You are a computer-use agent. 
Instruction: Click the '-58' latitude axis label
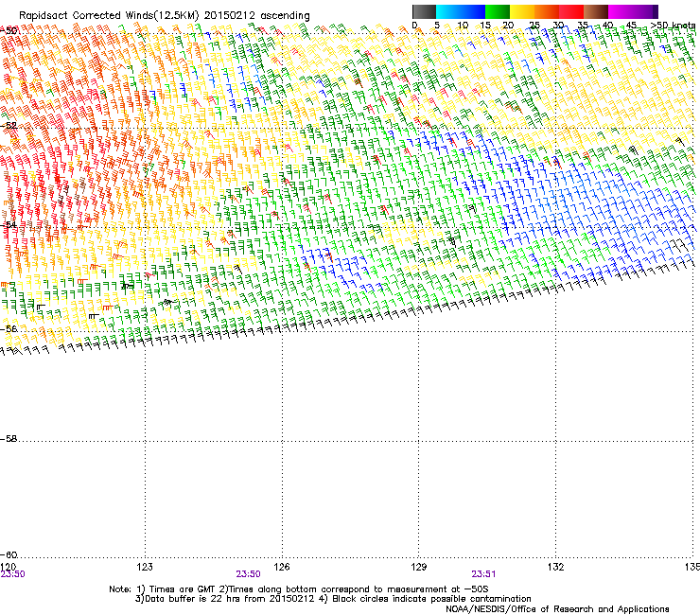[x=9, y=439]
